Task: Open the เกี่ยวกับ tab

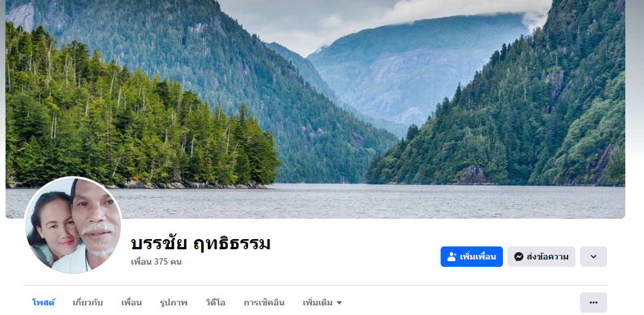Action: pos(88,303)
